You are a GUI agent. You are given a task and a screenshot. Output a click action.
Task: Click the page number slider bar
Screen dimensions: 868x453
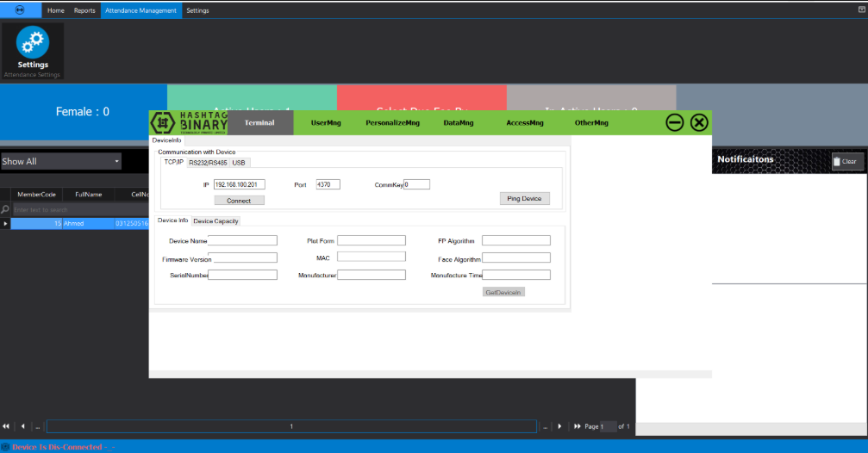click(291, 426)
